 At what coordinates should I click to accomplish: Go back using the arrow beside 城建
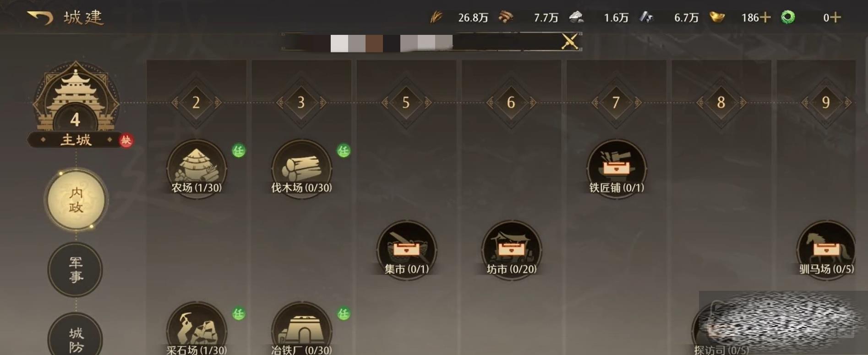tap(40, 18)
